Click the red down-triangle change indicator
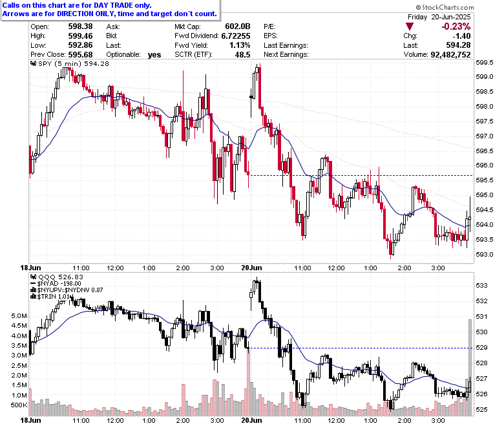 pos(409,27)
